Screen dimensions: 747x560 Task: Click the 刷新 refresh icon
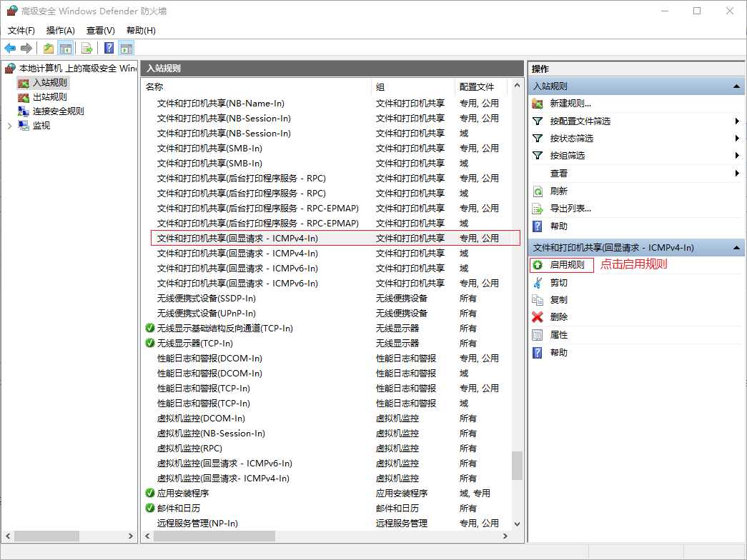point(538,191)
